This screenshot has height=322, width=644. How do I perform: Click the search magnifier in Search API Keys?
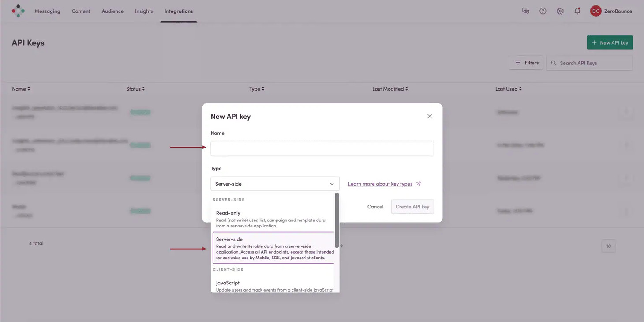(554, 63)
